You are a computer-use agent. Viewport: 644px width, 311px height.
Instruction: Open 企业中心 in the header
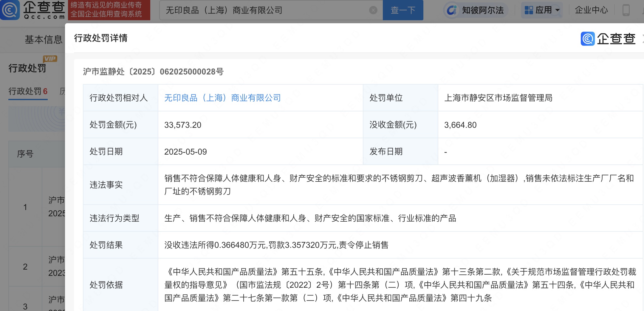591,10
